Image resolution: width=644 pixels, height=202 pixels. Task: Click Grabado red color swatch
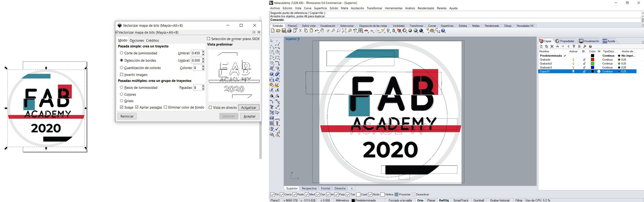pos(592,60)
